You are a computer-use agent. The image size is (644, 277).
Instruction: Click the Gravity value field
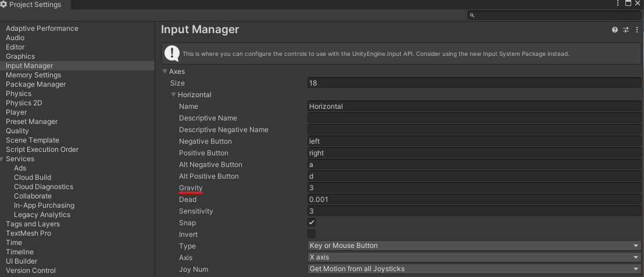tap(474, 188)
